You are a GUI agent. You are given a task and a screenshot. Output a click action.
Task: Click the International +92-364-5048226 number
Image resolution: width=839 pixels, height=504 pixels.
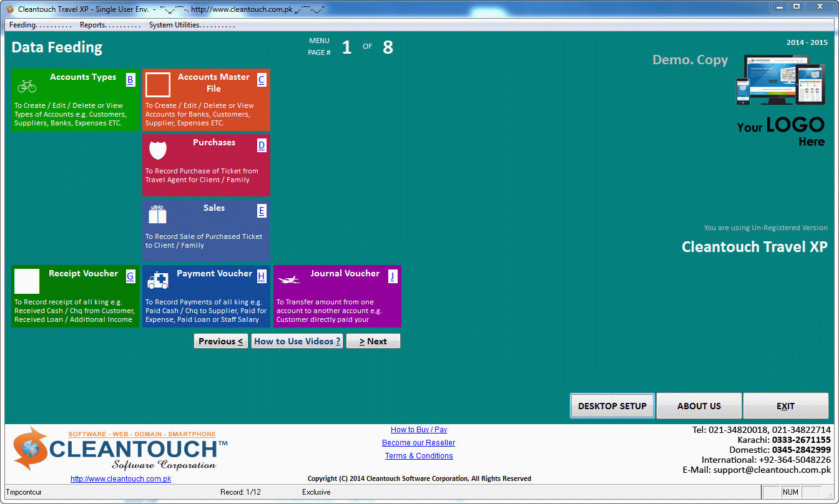[x=766, y=460]
